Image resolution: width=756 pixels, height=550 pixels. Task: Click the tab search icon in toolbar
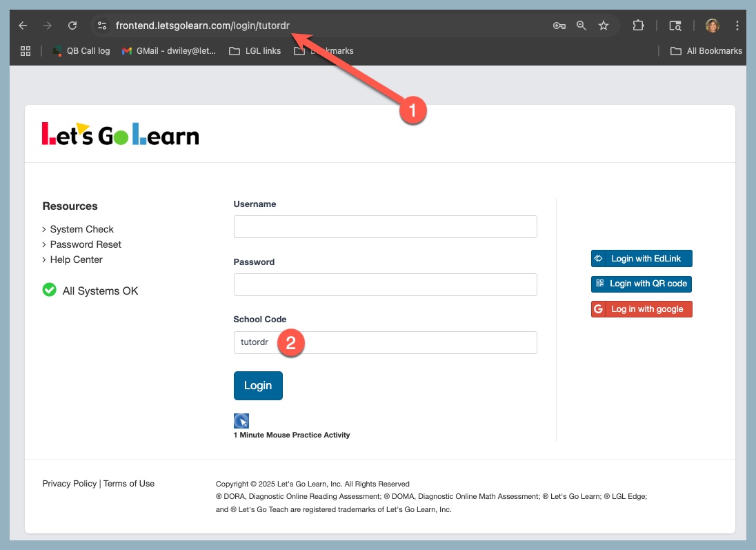click(675, 26)
